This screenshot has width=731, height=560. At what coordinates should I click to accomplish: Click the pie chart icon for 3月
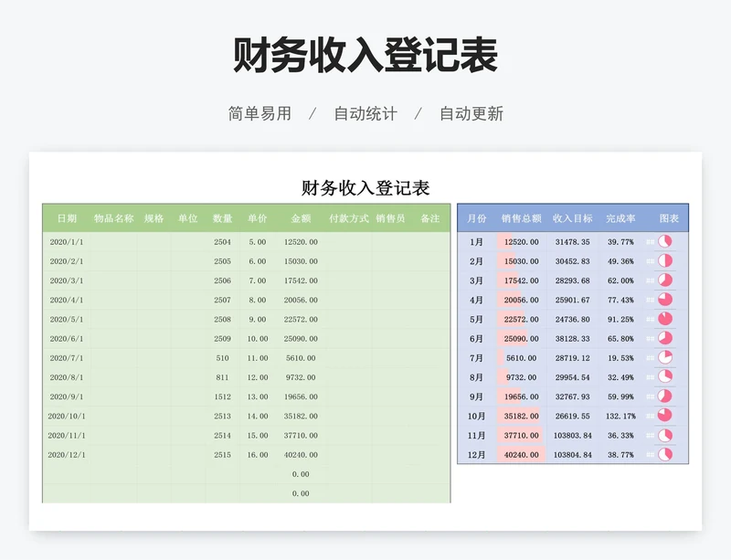[665, 280]
